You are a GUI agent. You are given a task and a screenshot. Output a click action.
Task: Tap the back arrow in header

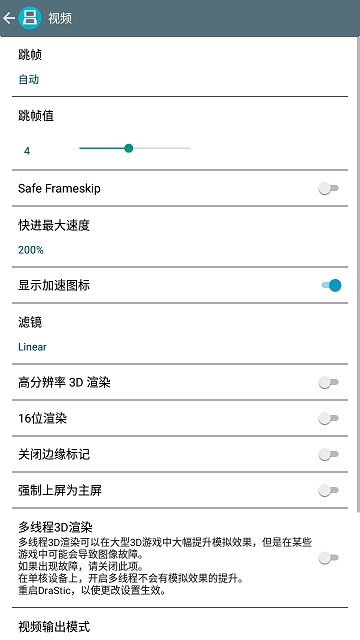point(9,18)
